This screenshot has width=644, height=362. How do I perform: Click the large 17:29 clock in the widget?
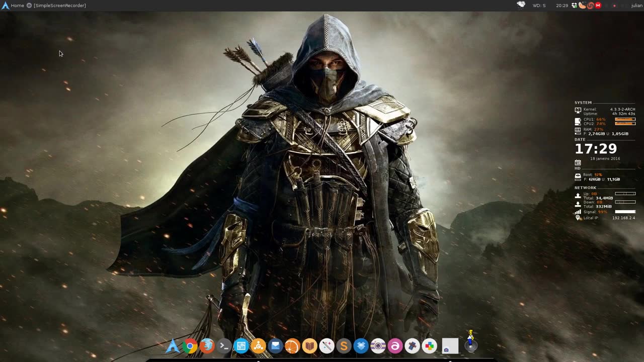coord(596,149)
